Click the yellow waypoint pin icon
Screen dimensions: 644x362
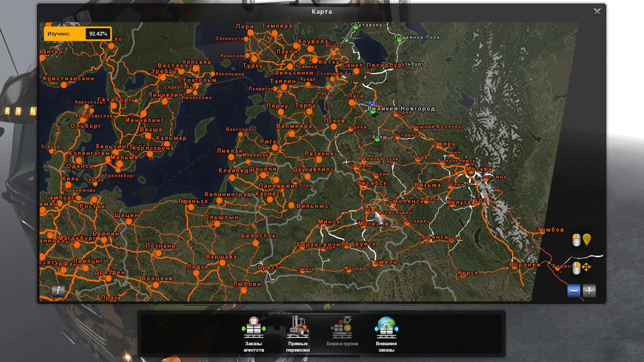tap(587, 240)
